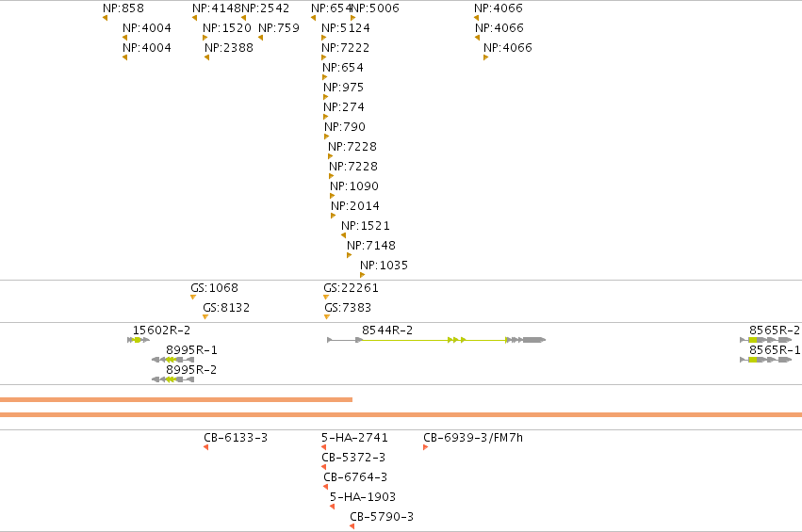Click the NP:5124 feature label
The width and height of the screenshot is (802, 532).
click(x=346, y=28)
